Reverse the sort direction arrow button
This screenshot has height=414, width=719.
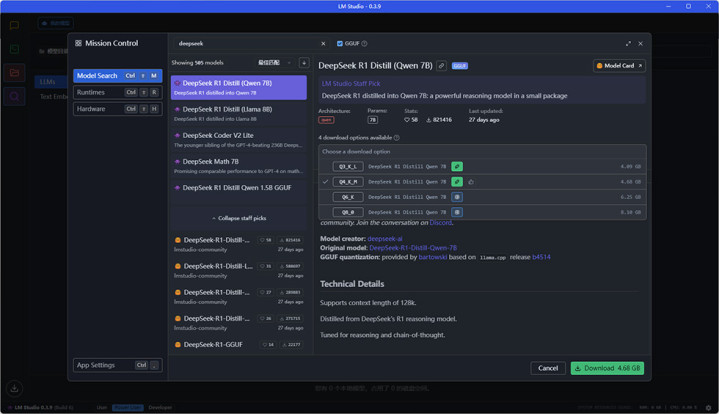coord(304,63)
